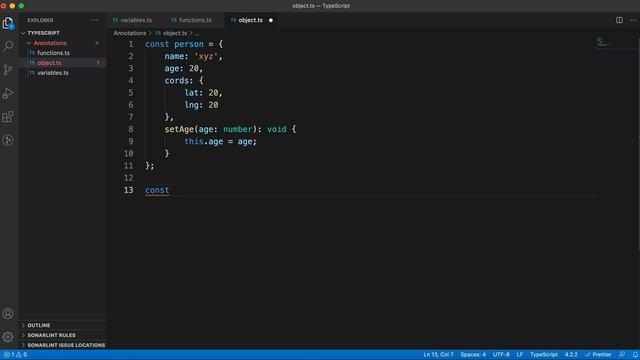Image resolution: width=640 pixels, height=360 pixels.
Task: Open the Accounts menu icon
Action: (x=8, y=313)
